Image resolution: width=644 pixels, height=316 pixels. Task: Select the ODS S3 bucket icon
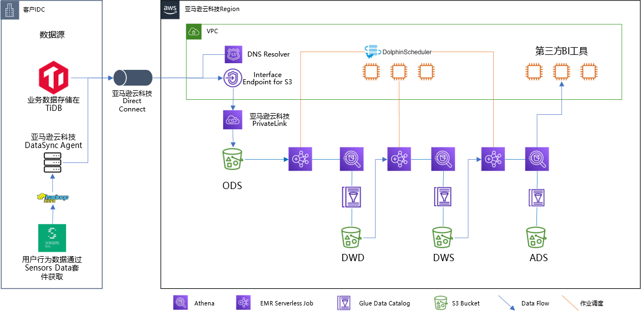click(232, 159)
